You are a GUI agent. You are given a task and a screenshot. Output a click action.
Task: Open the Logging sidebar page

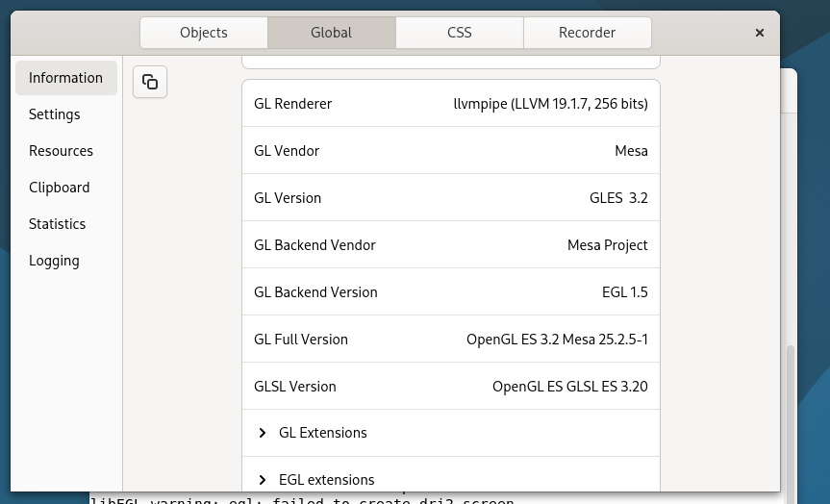click(54, 261)
